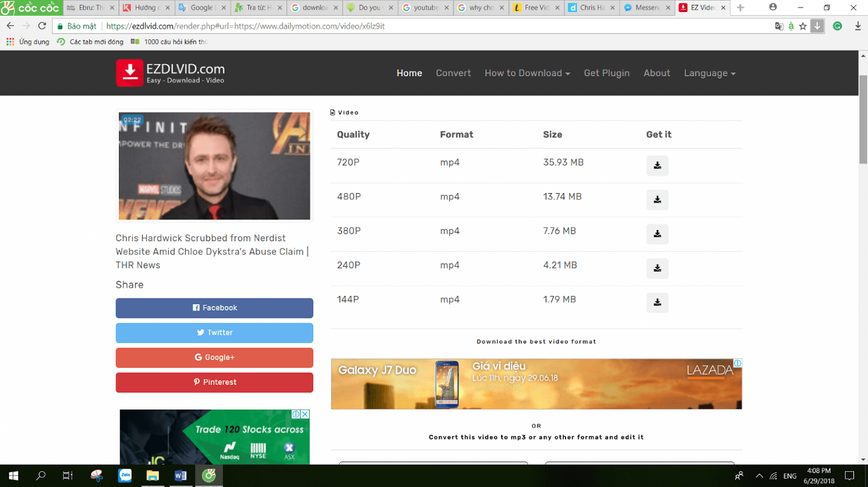
Task: Click Download the best video format text
Action: 536,342
